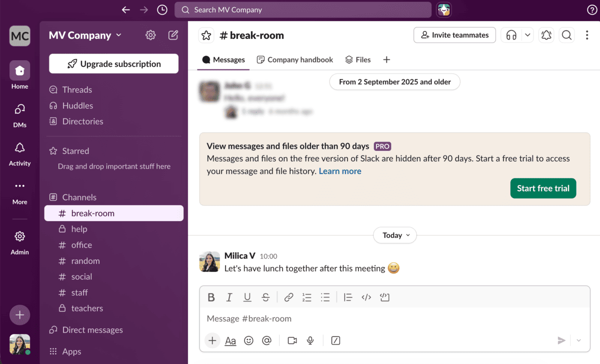This screenshot has height=364, width=600.
Task: Send the drafted message with the send arrow
Action: pos(561,340)
